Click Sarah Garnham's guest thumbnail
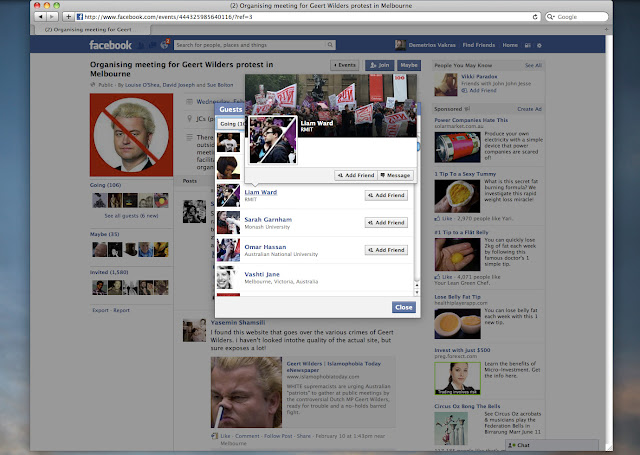This screenshot has height=455, width=640. point(228,222)
